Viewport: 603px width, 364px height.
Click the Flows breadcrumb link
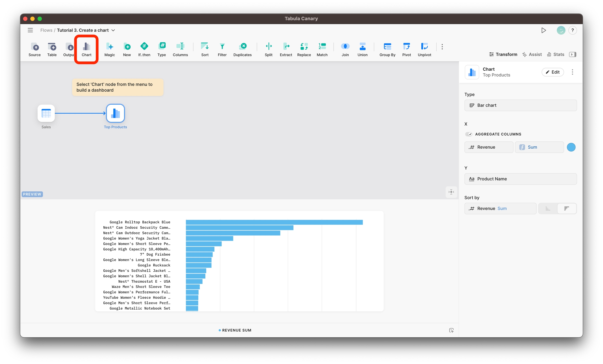[x=46, y=30]
